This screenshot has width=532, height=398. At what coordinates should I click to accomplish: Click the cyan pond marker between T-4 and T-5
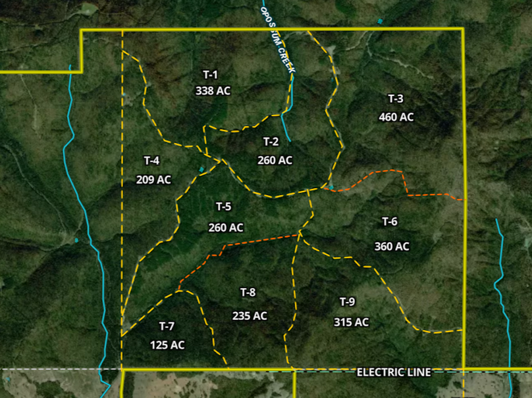(201, 170)
